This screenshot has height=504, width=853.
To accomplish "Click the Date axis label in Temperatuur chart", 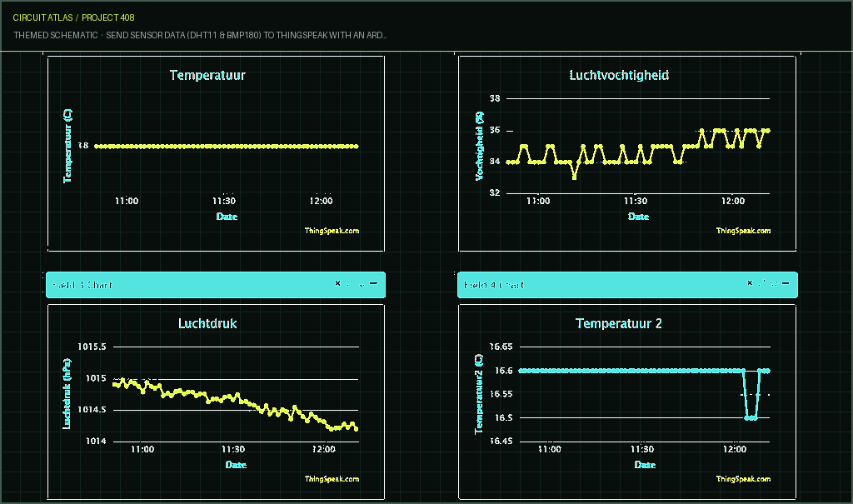I will pyautogui.click(x=227, y=217).
